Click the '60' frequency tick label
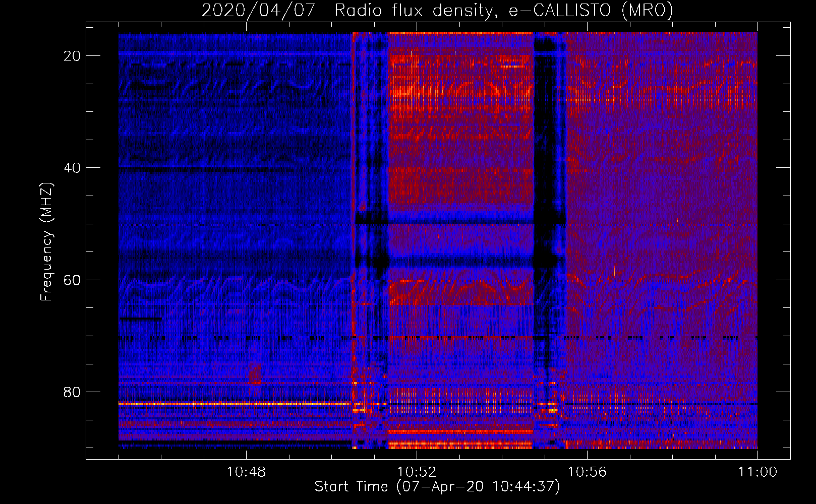The height and width of the screenshot is (504, 816). 72,280
